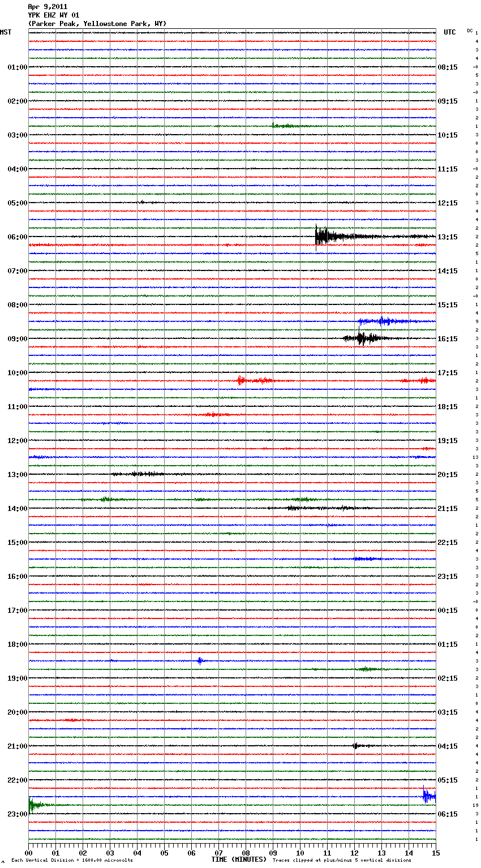Click the 00:15 UTC time label
The image size is (481, 868).
pos(448,611)
